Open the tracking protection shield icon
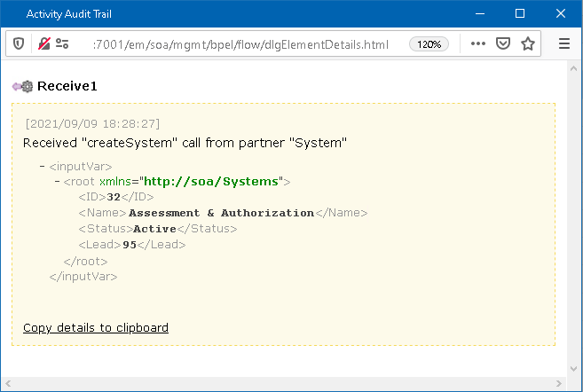Viewport: 583px width, 392px height. 20,43
